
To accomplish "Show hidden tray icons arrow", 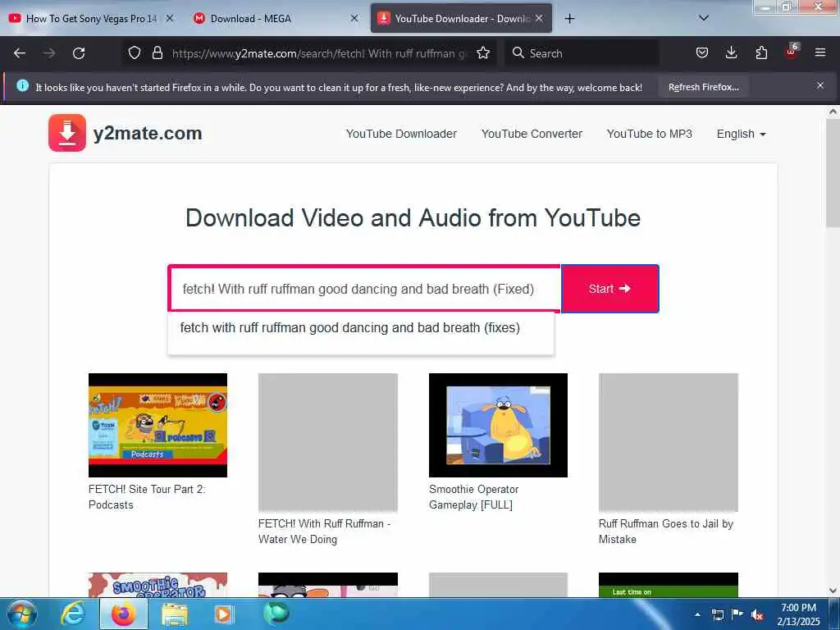I will pos(697,614).
